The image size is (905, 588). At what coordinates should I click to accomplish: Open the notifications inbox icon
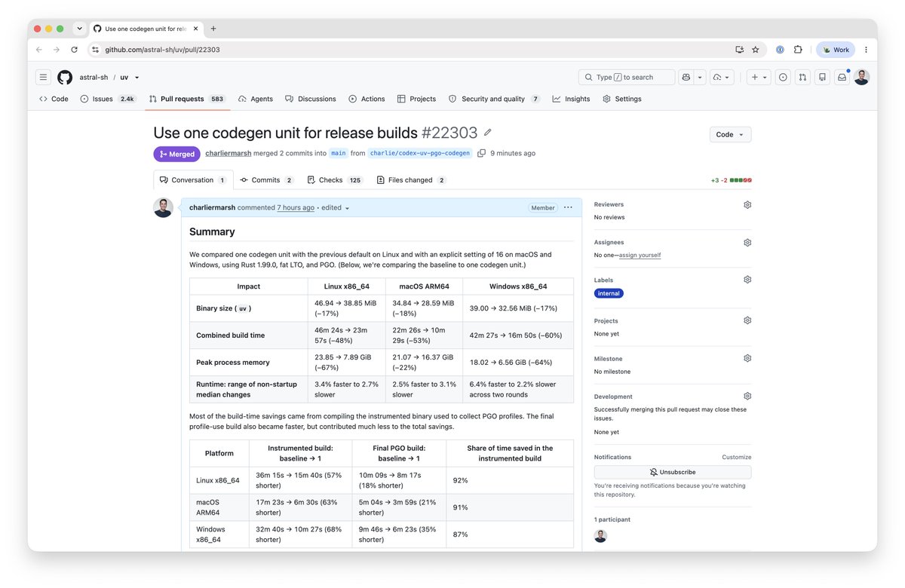(842, 77)
